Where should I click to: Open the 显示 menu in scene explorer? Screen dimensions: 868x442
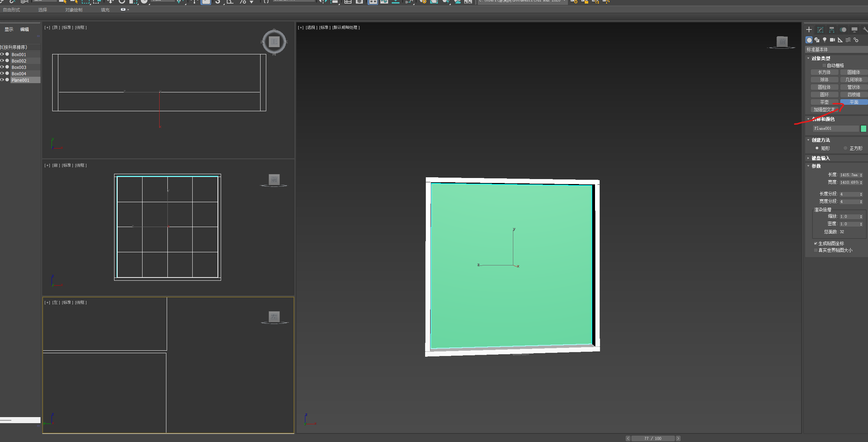(x=9, y=29)
